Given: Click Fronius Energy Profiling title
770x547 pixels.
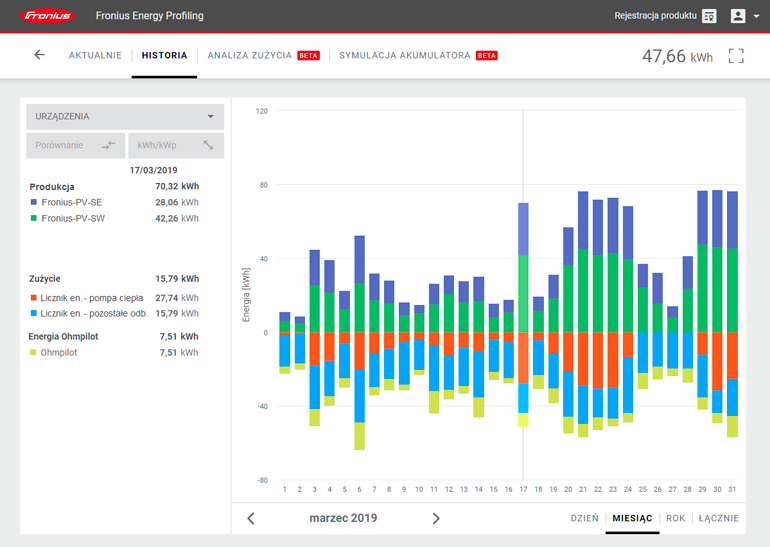Looking at the screenshot, I should point(149,16).
